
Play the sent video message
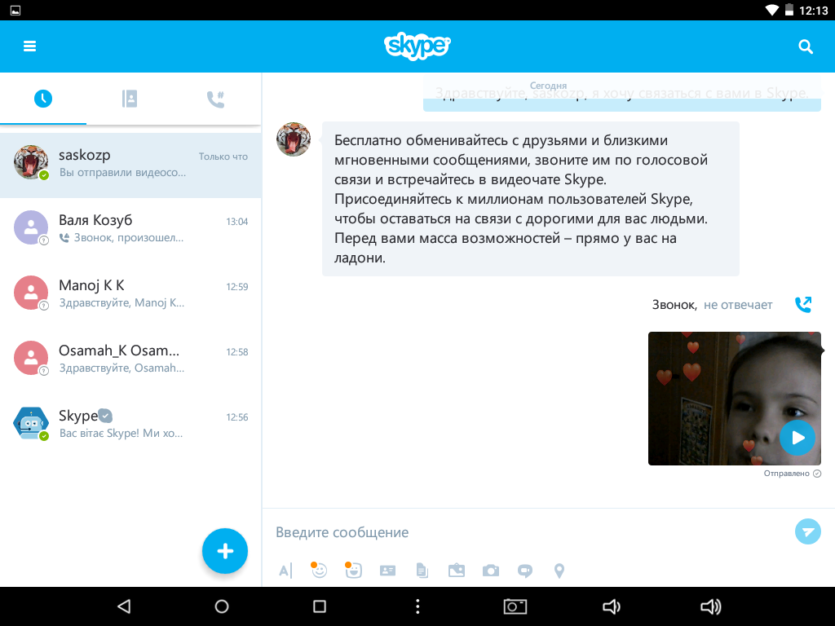(797, 438)
